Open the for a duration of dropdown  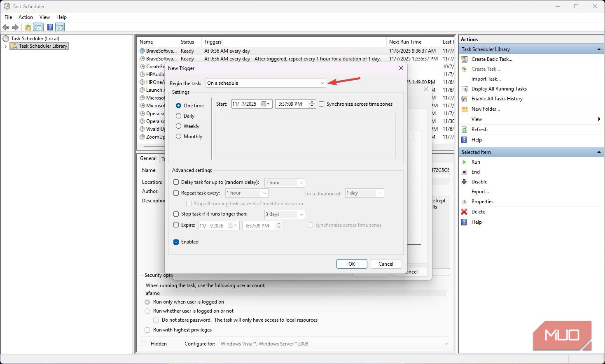click(x=364, y=193)
